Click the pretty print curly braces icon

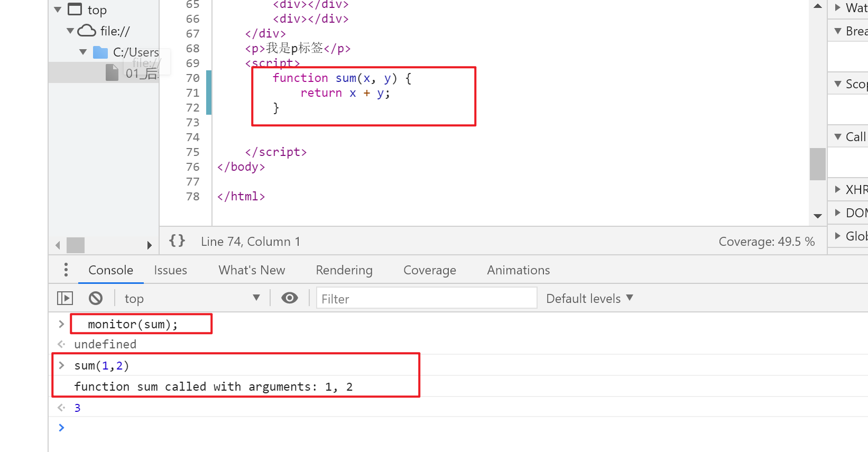[177, 241]
